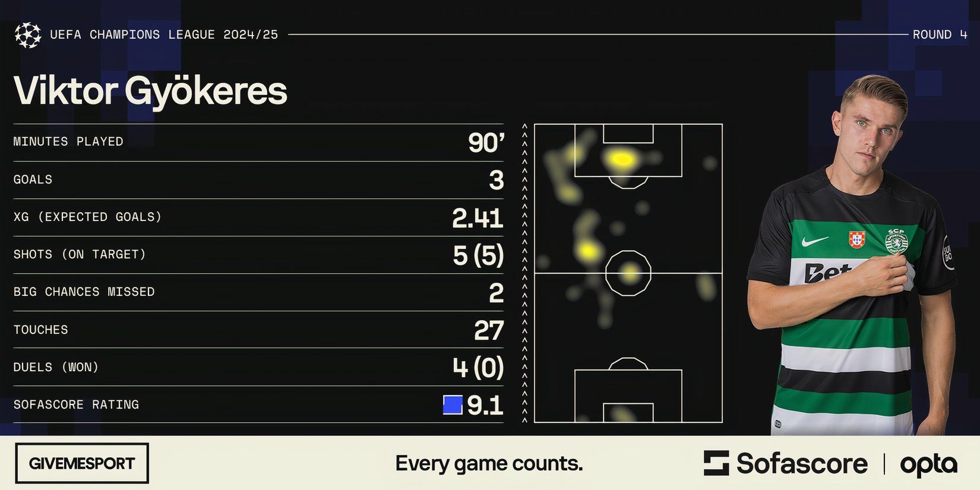Click the "Every game counts." slogan

[x=489, y=464]
